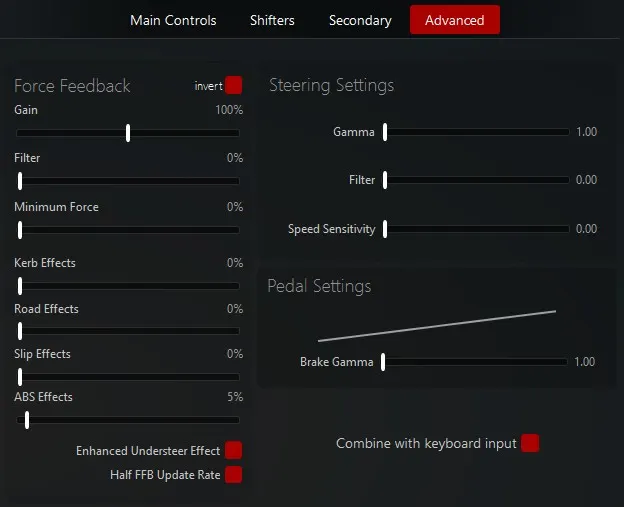This screenshot has height=507, width=624.
Task: Click the ABS Effects slider handle
Action: tap(27, 421)
